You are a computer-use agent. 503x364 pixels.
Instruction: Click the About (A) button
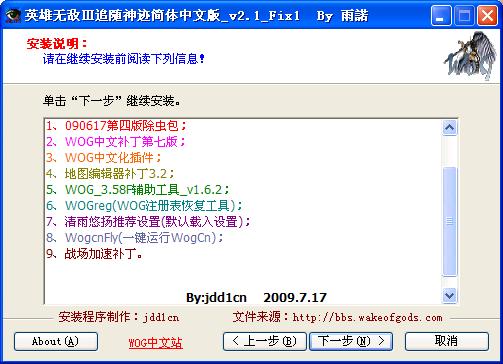click(56, 341)
